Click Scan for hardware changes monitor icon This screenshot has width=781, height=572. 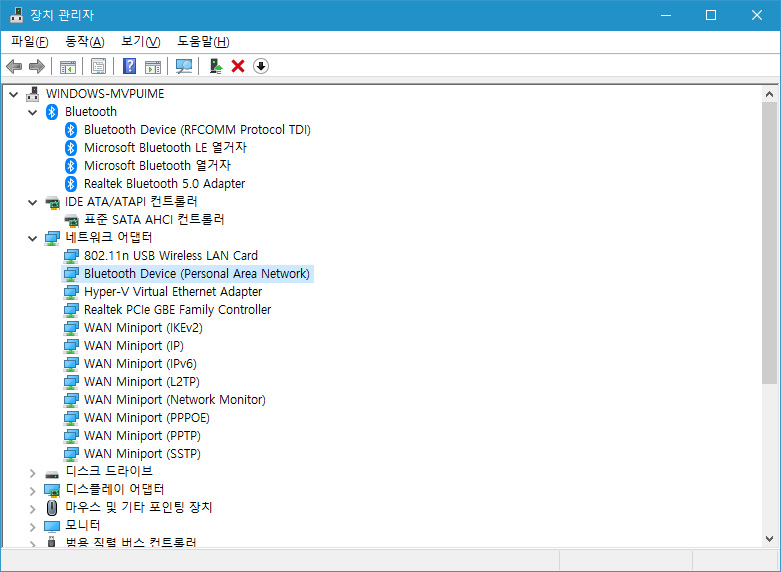[184, 66]
